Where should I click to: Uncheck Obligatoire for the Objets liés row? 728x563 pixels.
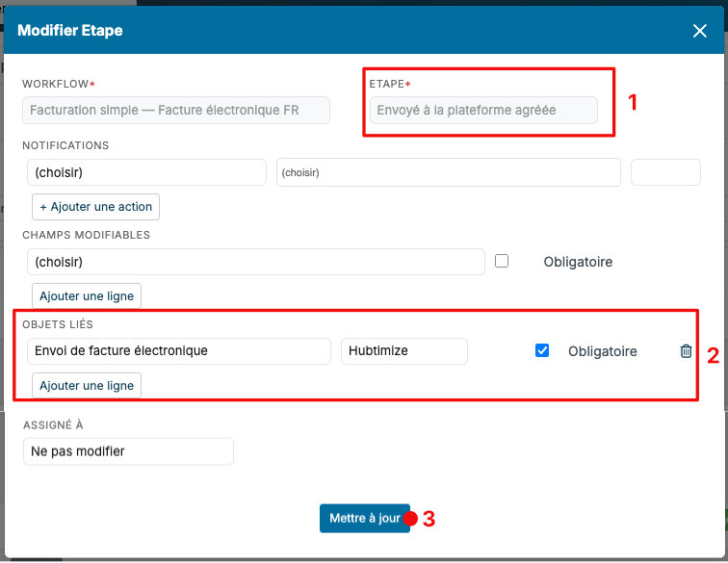point(542,350)
